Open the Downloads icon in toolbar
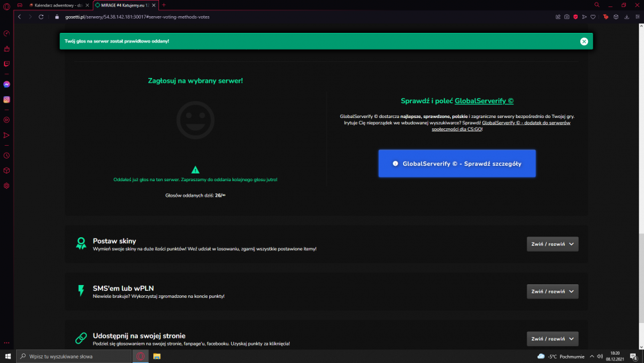Image resolution: width=644 pixels, height=363 pixels. point(627,17)
